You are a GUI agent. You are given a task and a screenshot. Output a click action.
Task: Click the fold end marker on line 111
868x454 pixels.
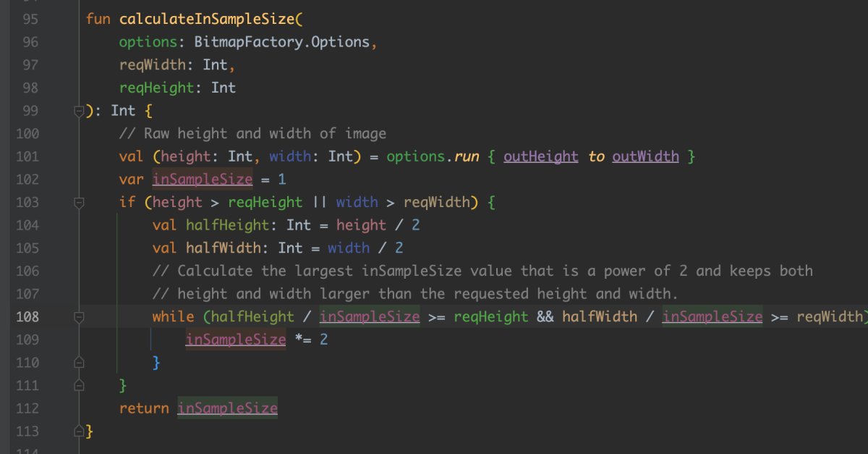pyautogui.click(x=79, y=385)
